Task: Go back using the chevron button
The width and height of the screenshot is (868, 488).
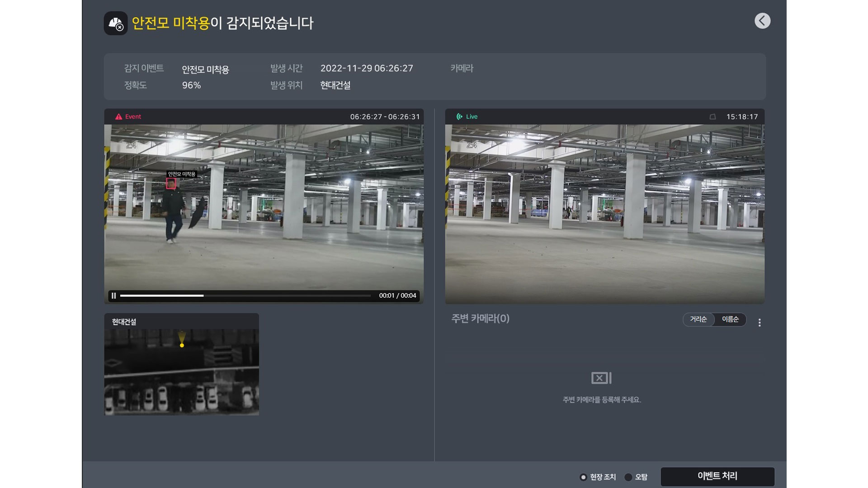Action: [x=762, y=21]
